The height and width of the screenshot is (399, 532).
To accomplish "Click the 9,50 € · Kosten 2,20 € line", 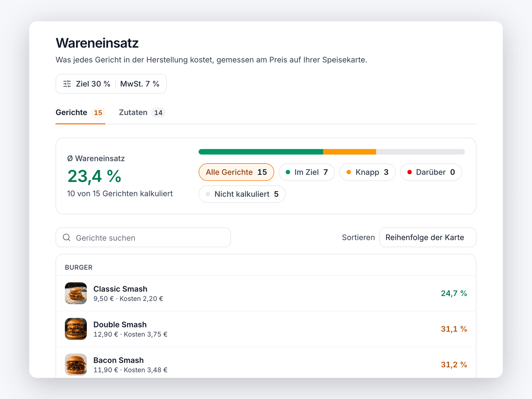I will coord(128,299).
